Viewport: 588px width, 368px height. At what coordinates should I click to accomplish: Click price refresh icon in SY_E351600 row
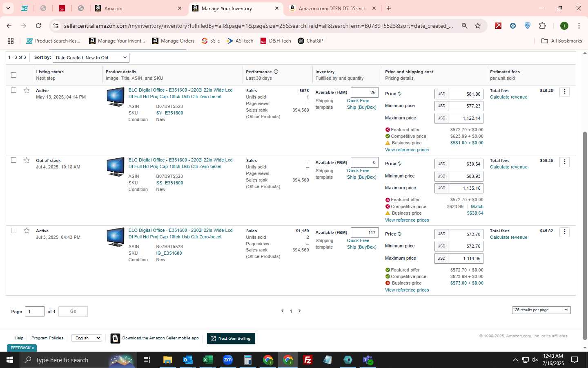point(399,94)
